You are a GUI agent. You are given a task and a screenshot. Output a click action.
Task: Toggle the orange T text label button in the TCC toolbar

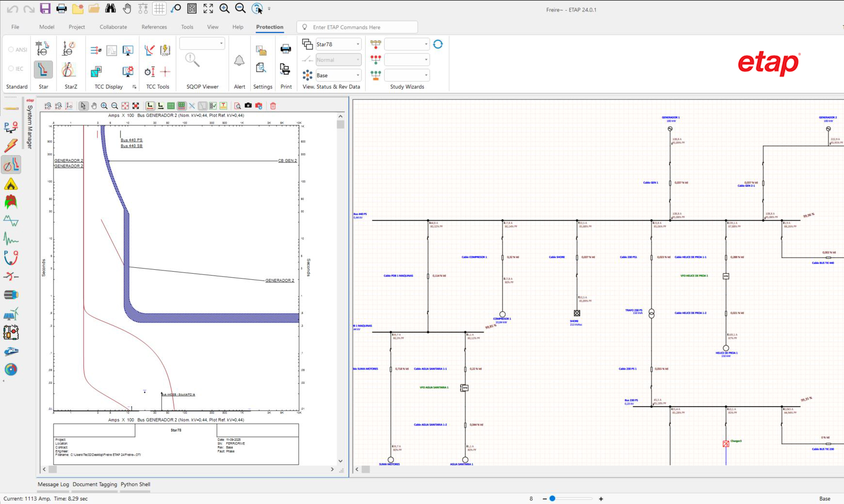pyautogui.click(x=223, y=105)
